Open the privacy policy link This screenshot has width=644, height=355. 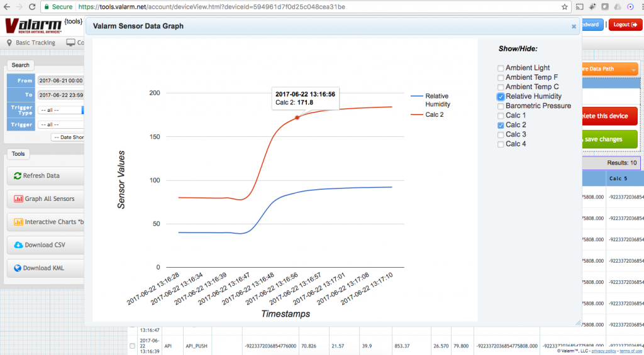tap(604, 351)
